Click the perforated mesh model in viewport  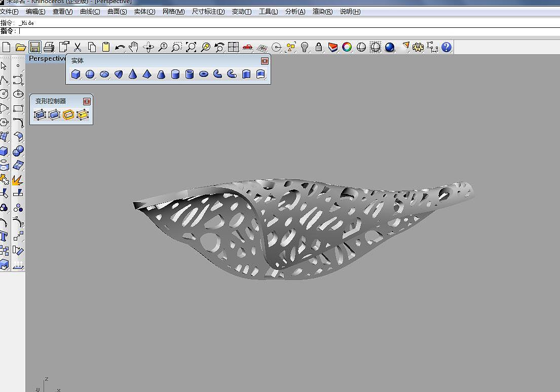click(x=303, y=228)
